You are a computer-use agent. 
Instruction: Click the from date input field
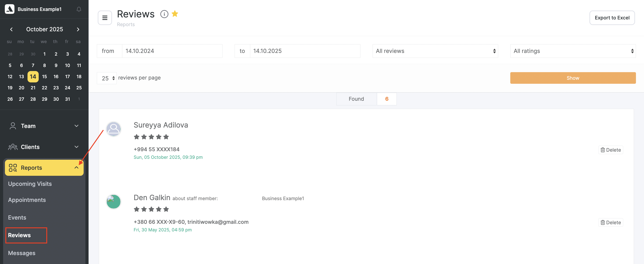[172, 51]
